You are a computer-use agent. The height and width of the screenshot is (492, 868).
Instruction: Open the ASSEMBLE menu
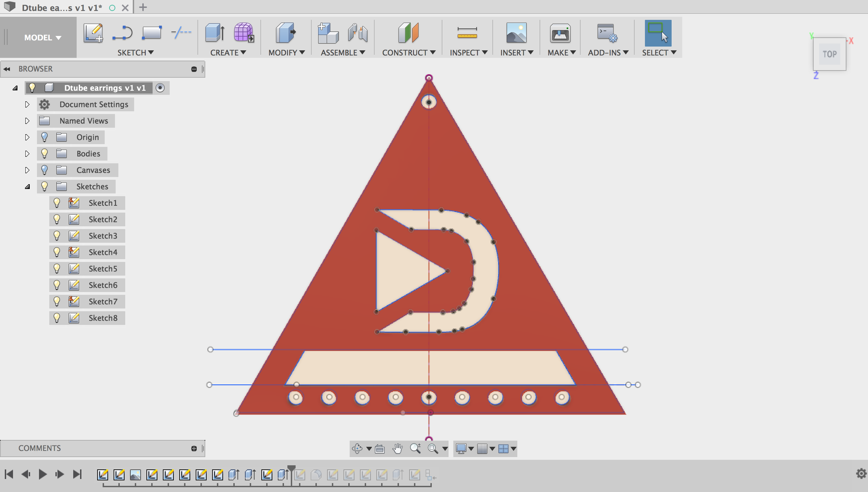point(343,53)
